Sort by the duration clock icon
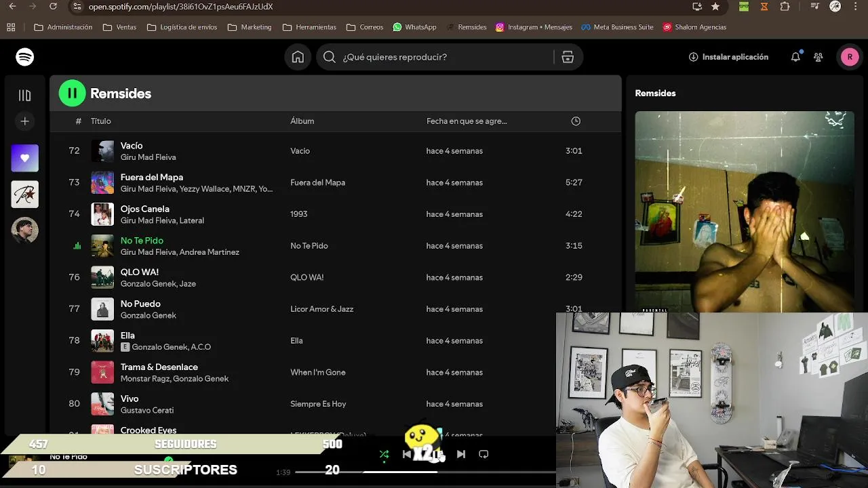The width and height of the screenshot is (868, 488). coord(576,121)
